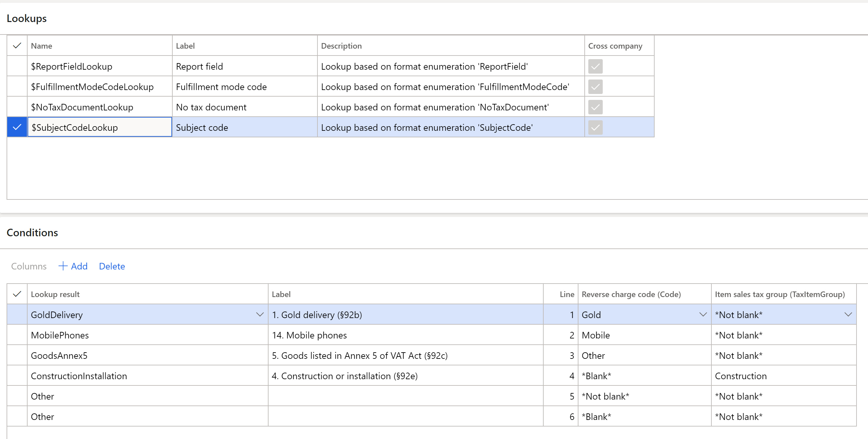868x439 pixels.
Task: Expand the Item sales tax group dropdown on GoldDelivery row
Action: pyautogui.click(x=848, y=314)
